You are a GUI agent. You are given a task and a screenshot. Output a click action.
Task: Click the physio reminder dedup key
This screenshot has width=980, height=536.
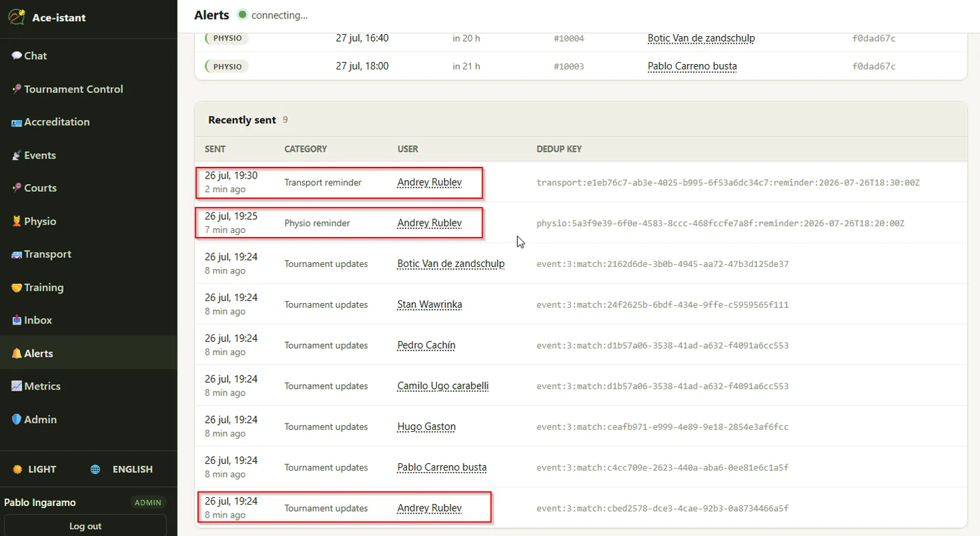pyautogui.click(x=720, y=223)
